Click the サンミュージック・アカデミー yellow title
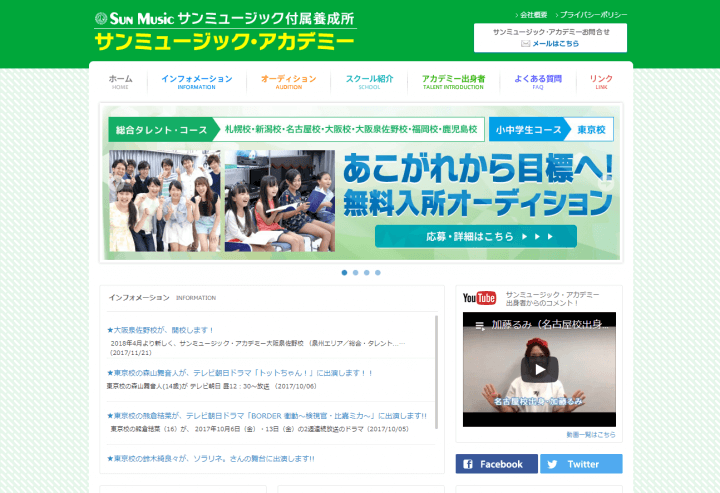This screenshot has width=720, height=493. [x=225, y=42]
